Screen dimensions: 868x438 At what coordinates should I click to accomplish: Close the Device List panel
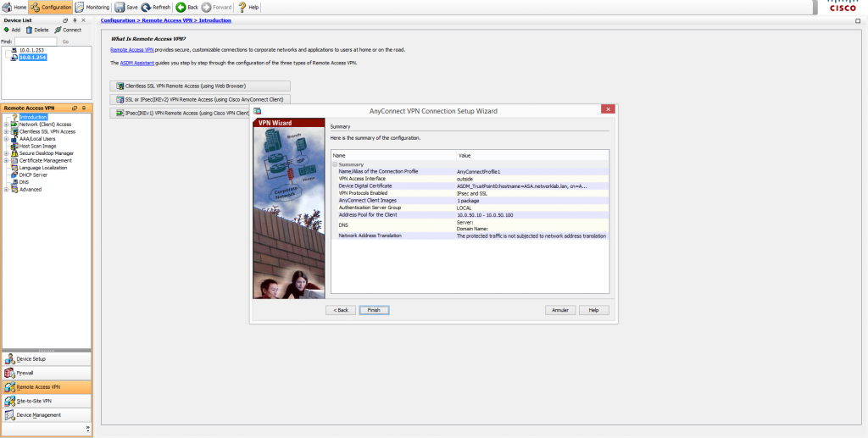pos(84,20)
